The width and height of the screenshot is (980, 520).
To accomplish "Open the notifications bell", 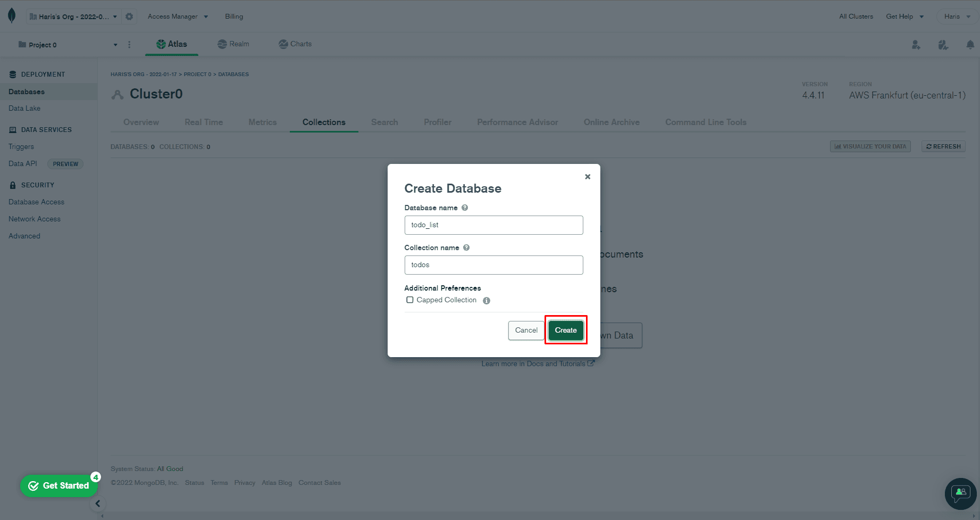I will [x=970, y=45].
